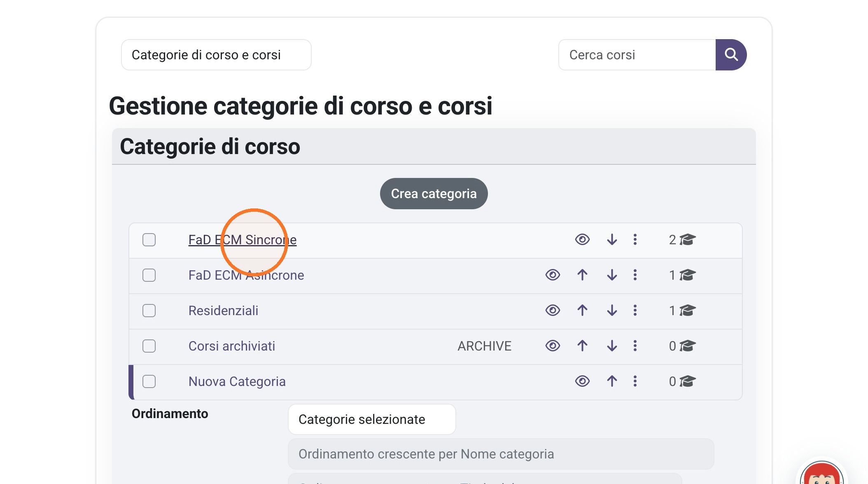The image size is (868, 484).
Task: Select the Corsi archiviati checkbox
Action: 149,346
